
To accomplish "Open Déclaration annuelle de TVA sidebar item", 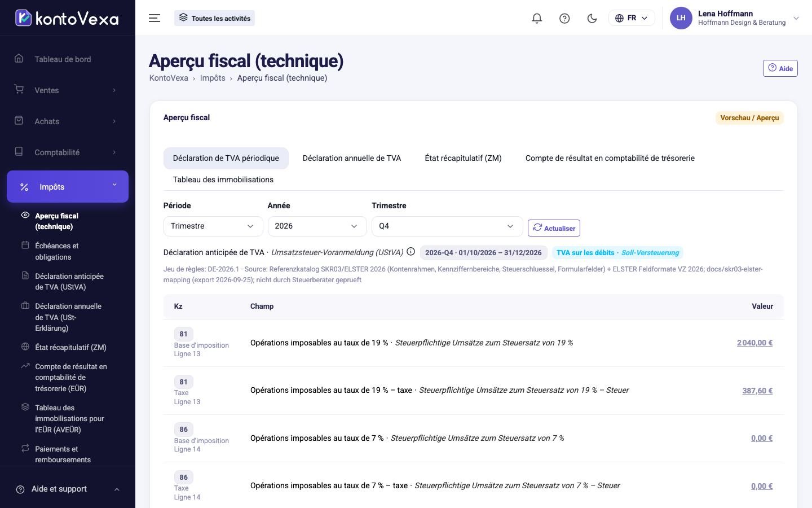I will [68, 317].
